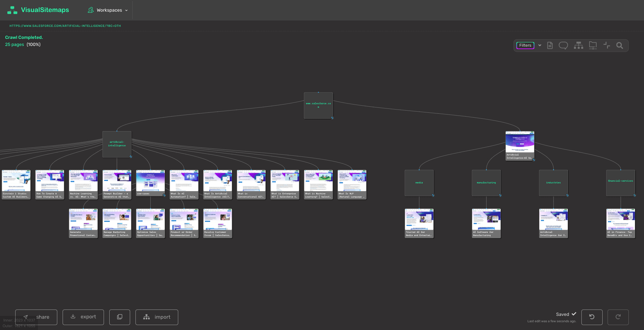Click the undo arrow button
Viewport: 644px width, 330px height.
click(592, 317)
